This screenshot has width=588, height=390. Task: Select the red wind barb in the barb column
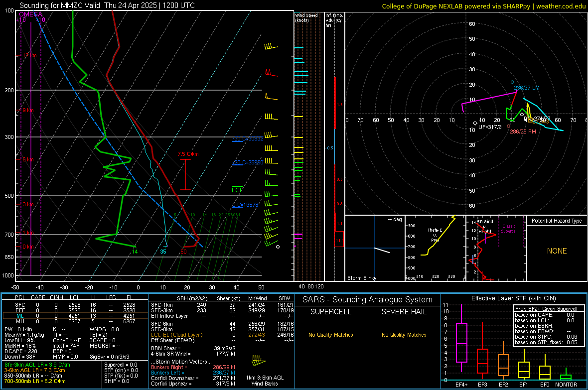pos(272,73)
